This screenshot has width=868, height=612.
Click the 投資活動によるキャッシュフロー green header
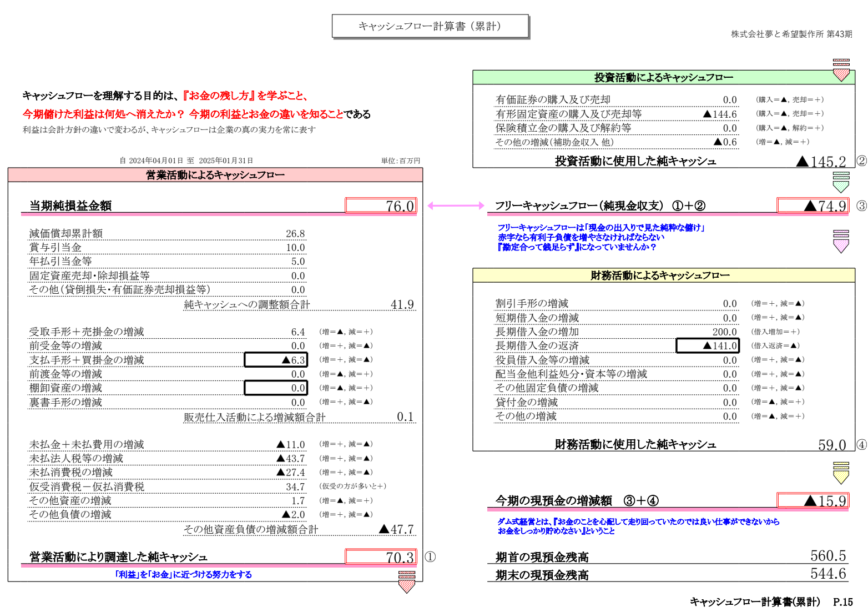[662, 76]
